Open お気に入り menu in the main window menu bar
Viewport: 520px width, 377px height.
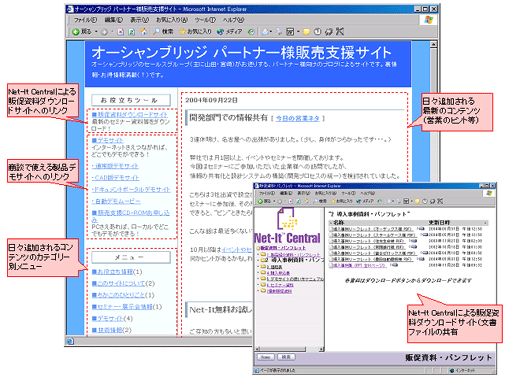tap(172, 20)
